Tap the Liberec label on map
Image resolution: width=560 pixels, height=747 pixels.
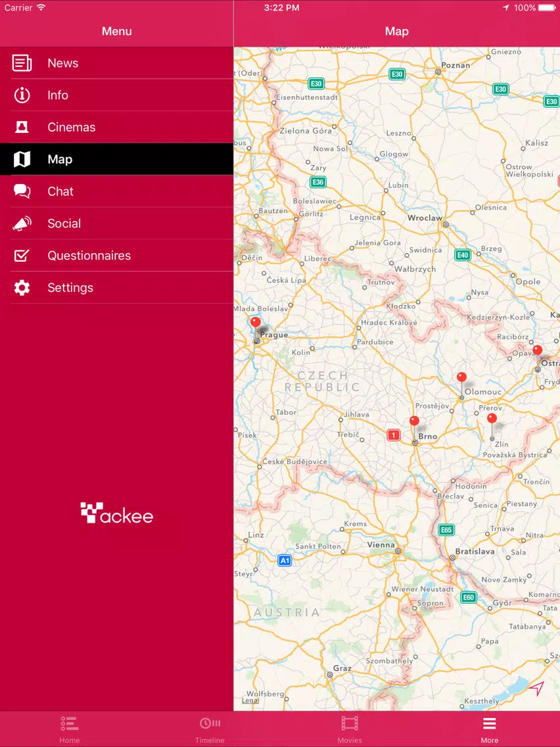tap(317, 258)
